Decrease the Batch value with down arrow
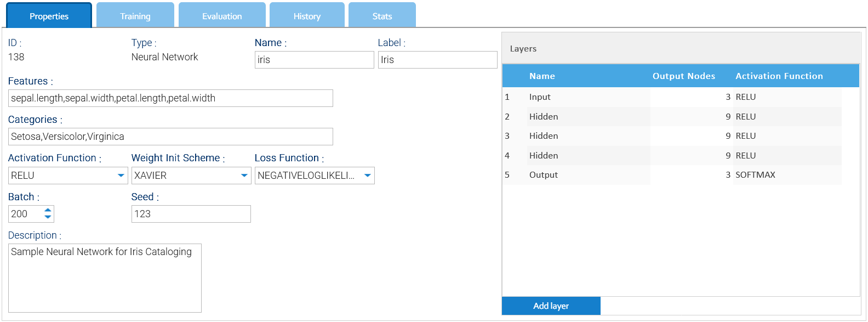868x322 pixels. (x=48, y=217)
